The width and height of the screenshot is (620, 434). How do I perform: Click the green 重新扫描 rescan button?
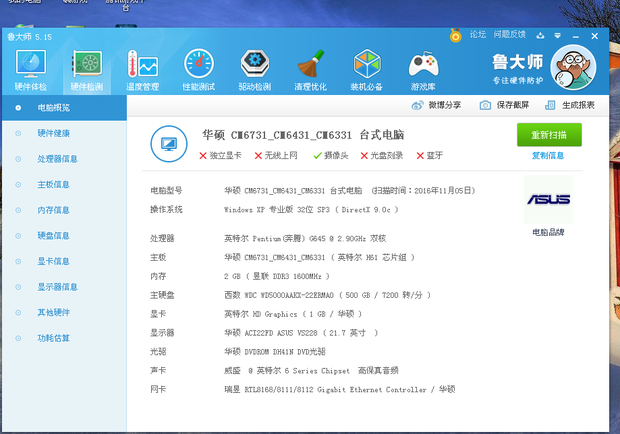pyautogui.click(x=549, y=135)
